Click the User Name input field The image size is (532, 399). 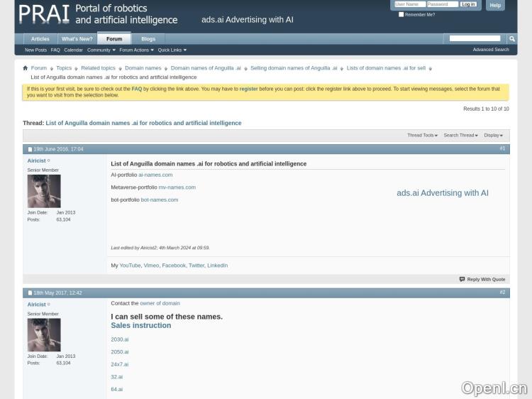click(x=409, y=4)
